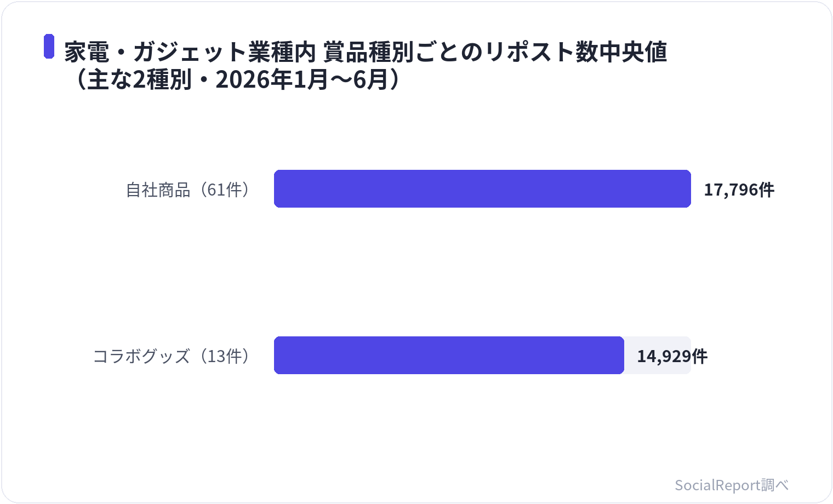Click the right end of コラボグッズ purple fill

point(620,356)
